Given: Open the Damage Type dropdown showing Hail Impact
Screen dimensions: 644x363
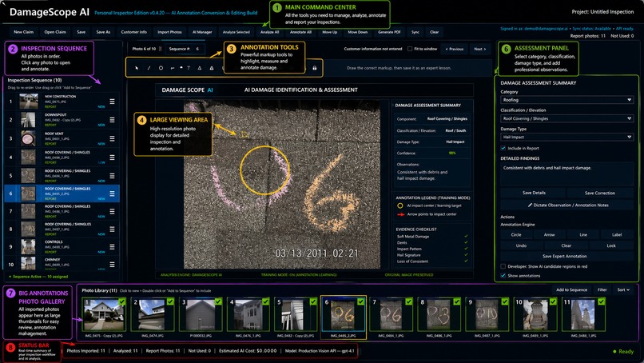Looking at the screenshot, I should 566,137.
